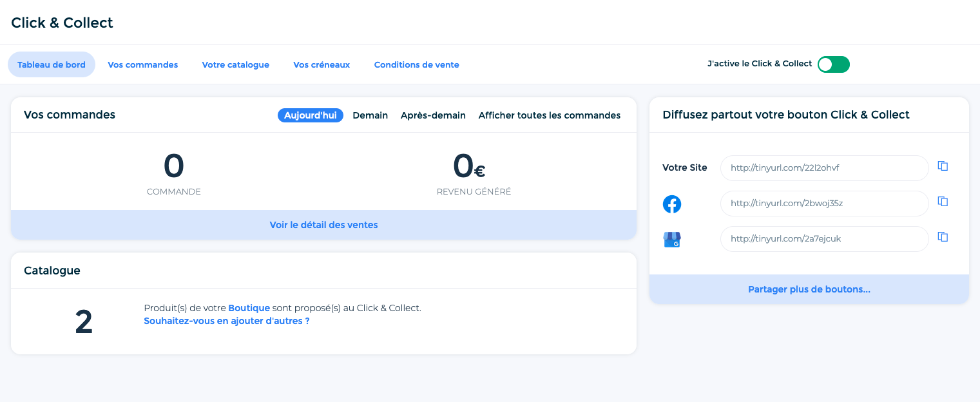Click Diffusez partout votre bouton heading

[786, 115]
